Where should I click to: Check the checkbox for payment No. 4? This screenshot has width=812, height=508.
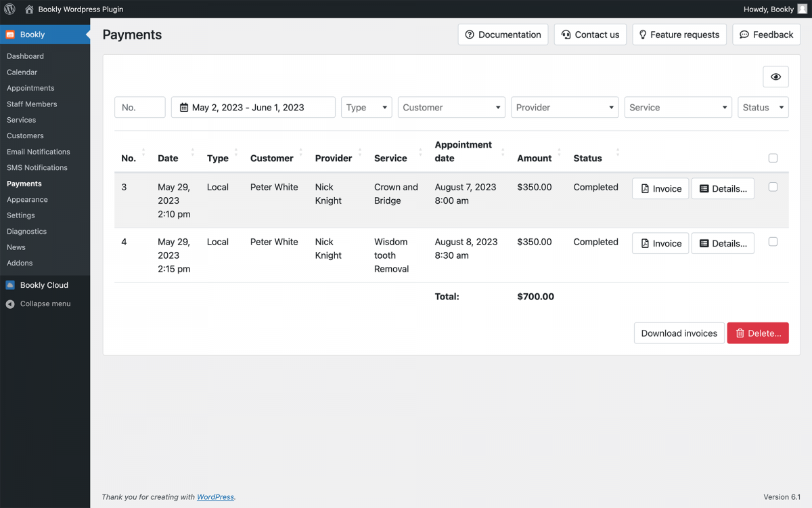point(773,240)
